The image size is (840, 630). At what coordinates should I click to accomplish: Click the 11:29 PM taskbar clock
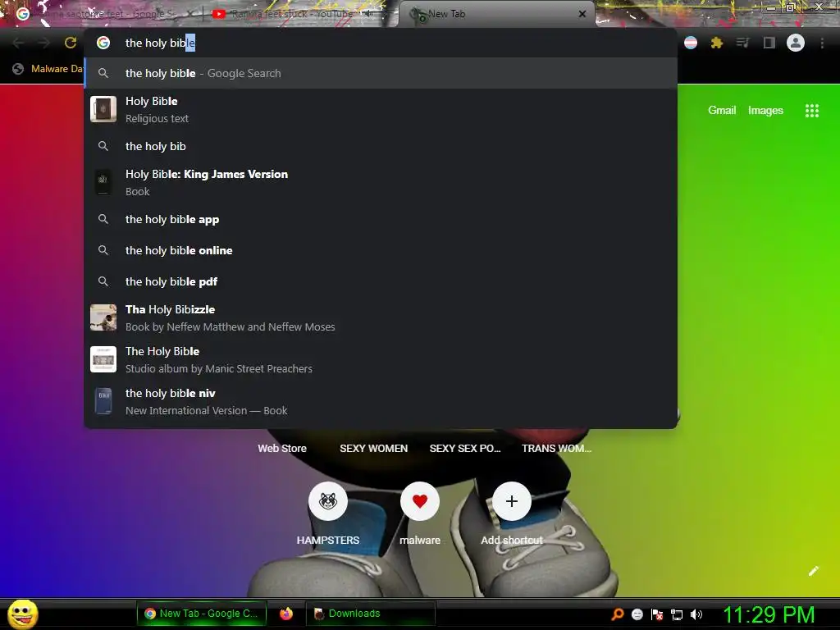pyautogui.click(x=769, y=614)
